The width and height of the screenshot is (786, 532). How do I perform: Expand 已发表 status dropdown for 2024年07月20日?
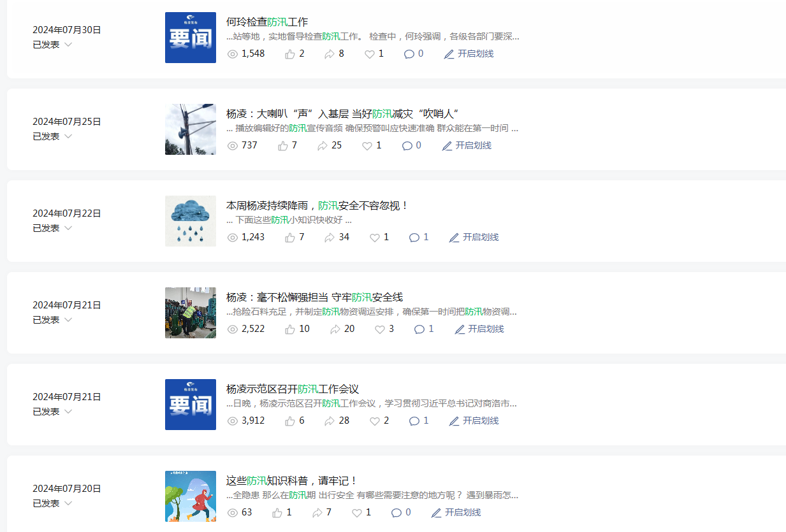click(x=68, y=503)
